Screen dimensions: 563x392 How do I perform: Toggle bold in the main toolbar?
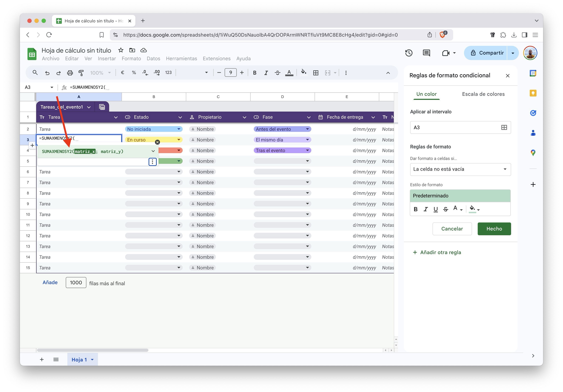254,73
